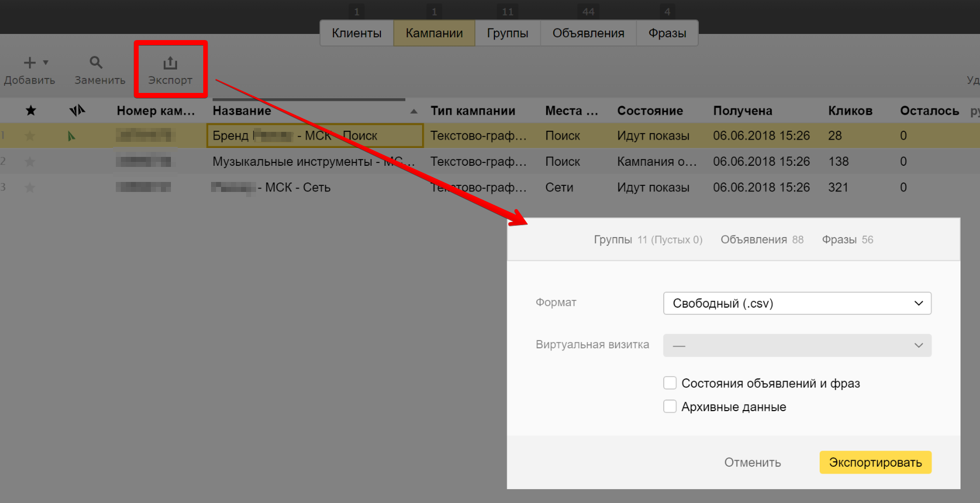
Task: Click the star icon in table header
Action: point(31,111)
